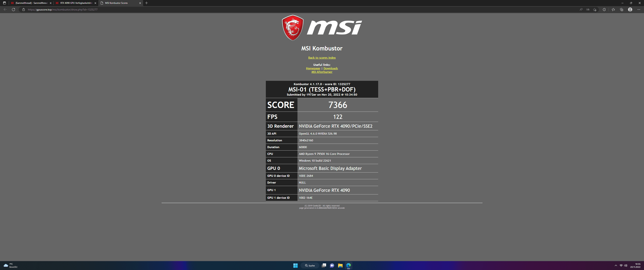
Task: Open Collections panel
Action: click(x=622, y=10)
